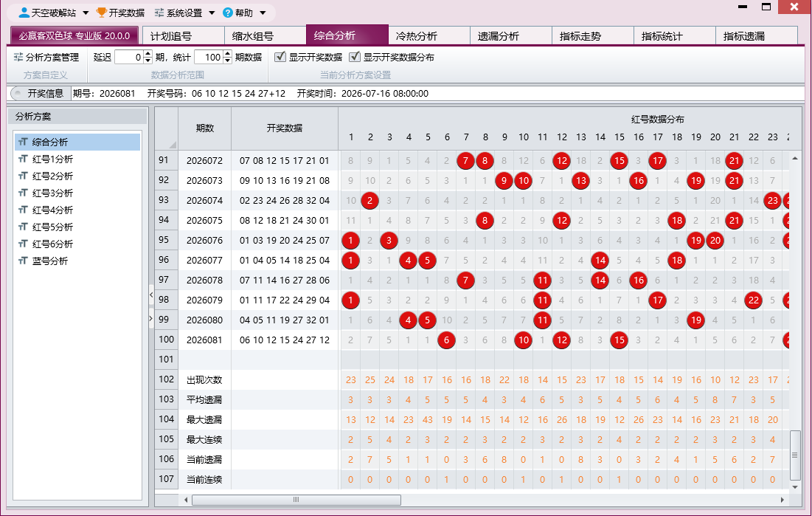Decrease the 延迟 period spinner
Viewport: 812px width, 516px height.
148,60
